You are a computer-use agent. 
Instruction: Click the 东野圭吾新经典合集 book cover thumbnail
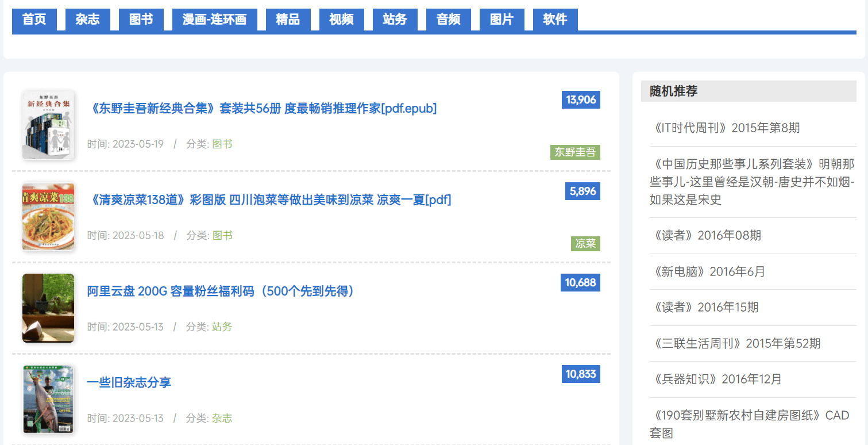[48, 125]
